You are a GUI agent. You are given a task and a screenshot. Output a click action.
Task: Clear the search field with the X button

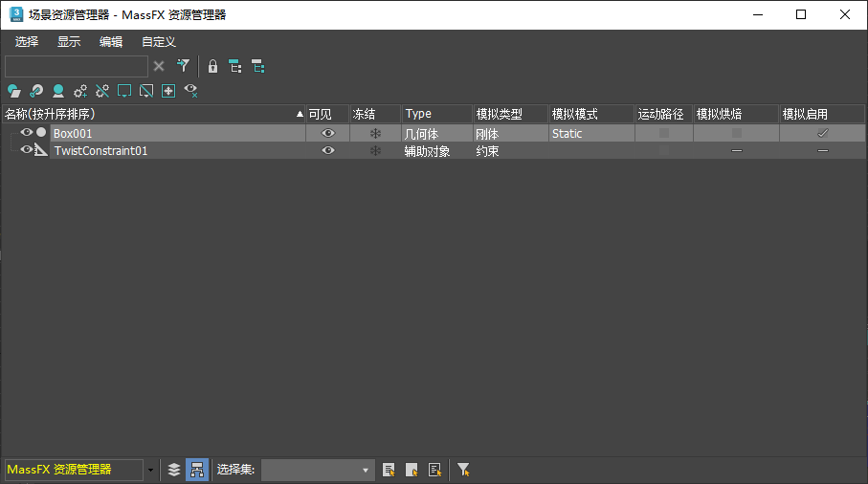coord(159,66)
